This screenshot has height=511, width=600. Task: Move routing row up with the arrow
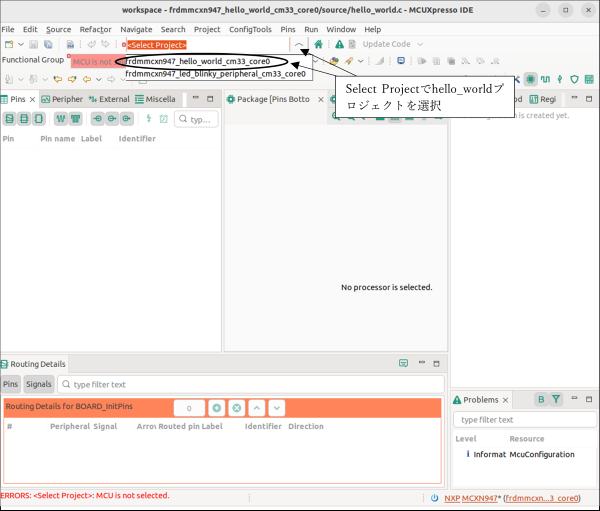257,408
